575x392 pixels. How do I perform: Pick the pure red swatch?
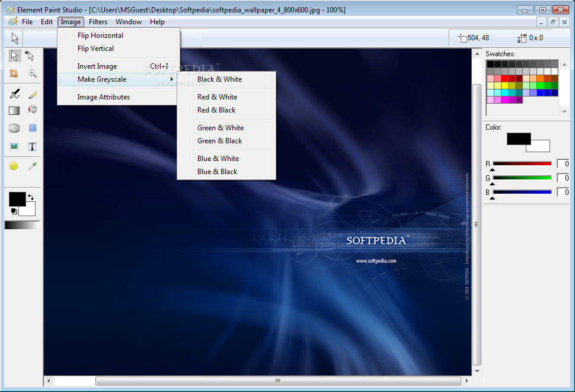pyautogui.click(x=504, y=78)
